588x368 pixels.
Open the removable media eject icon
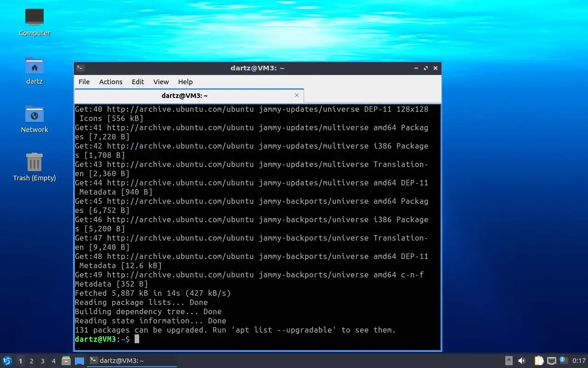click(509, 361)
